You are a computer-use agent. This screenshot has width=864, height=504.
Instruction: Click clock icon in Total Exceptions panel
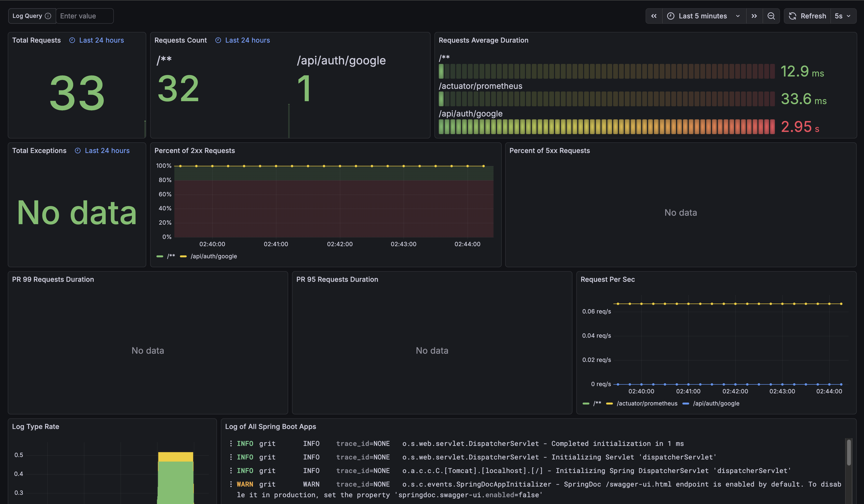pos(78,151)
